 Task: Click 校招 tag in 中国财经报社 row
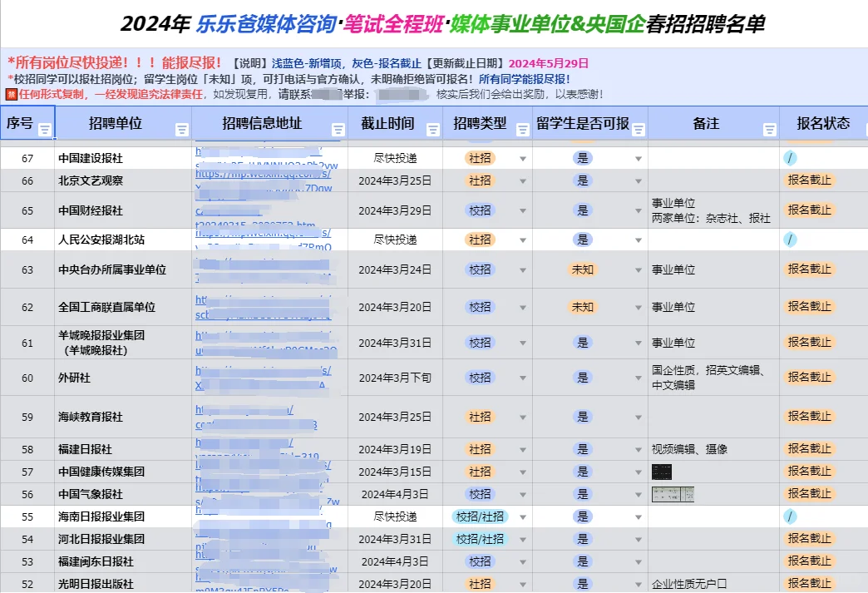point(480,210)
